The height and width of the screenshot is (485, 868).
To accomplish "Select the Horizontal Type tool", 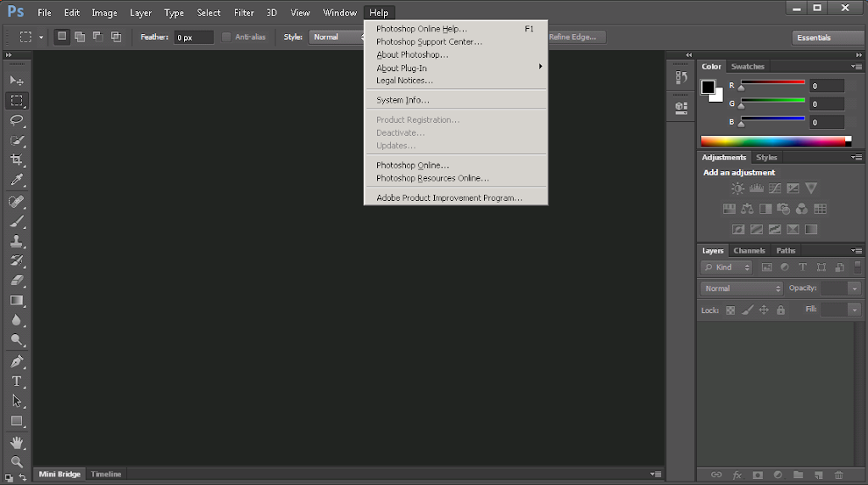I will 17,382.
